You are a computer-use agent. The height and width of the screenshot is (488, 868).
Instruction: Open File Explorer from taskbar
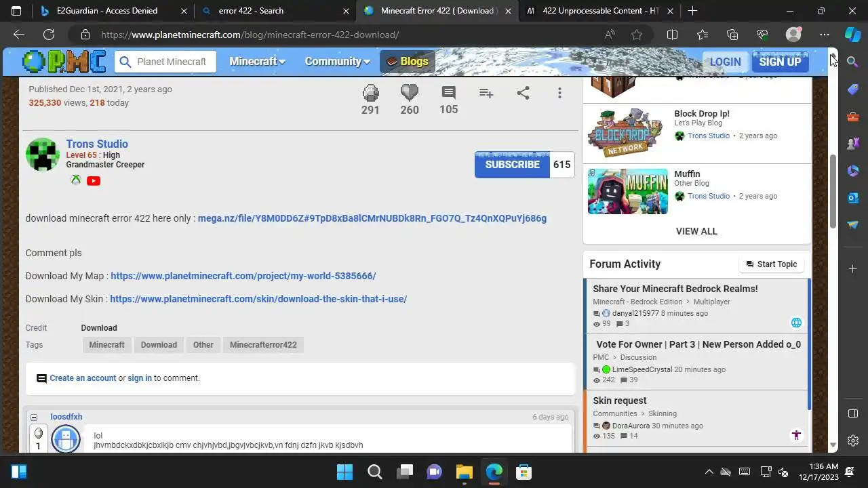click(464, 472)
